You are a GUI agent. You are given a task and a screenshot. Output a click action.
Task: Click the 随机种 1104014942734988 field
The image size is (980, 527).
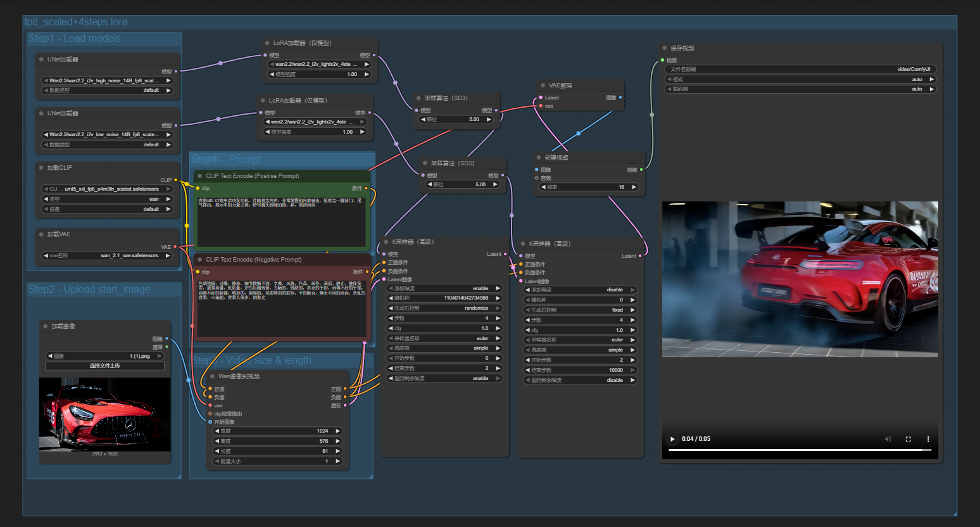click(444, 298)
